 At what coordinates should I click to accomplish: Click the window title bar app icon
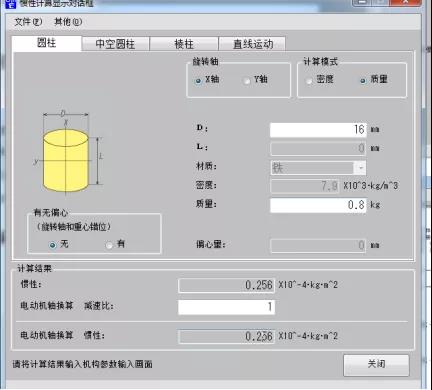pos(10,3)
